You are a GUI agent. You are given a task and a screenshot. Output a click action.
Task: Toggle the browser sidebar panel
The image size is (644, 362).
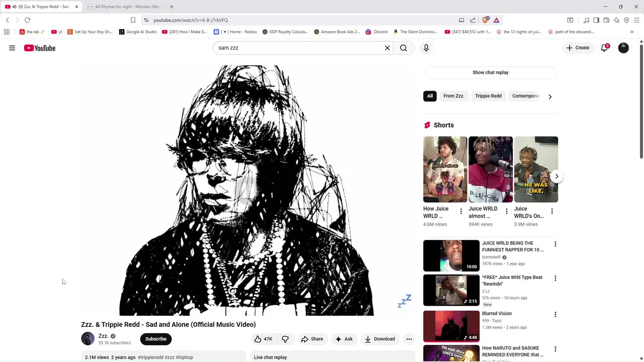click(x=596, y=20)
